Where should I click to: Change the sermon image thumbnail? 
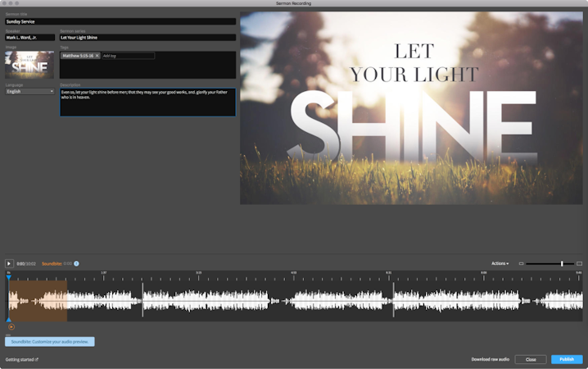pos(29,65)
